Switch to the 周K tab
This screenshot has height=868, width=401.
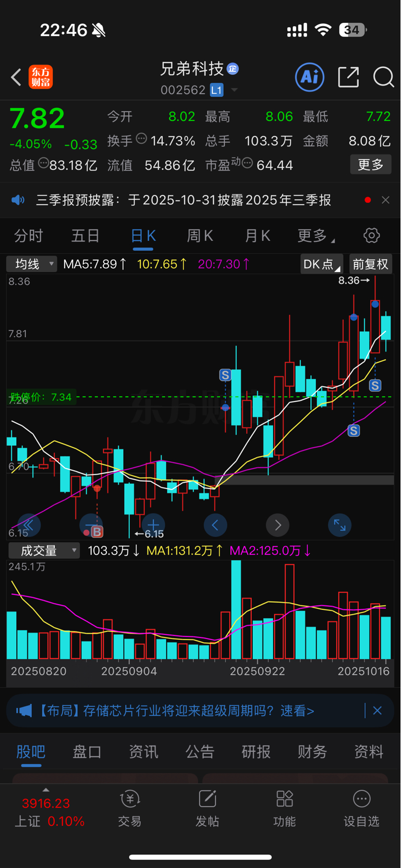(x=200, y=236)
